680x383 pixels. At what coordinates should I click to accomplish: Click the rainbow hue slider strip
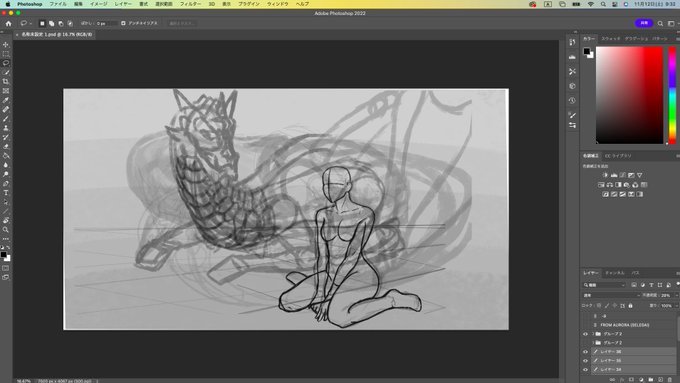[x=672, y=95]
